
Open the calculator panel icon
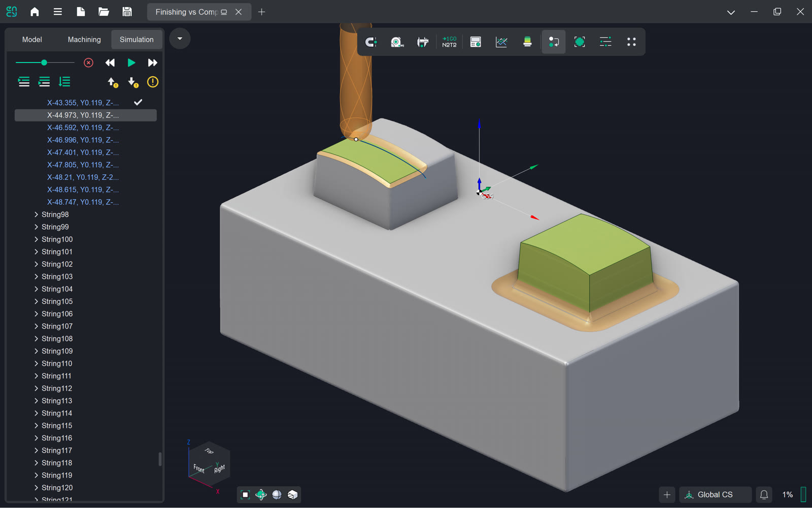point(476,42)
